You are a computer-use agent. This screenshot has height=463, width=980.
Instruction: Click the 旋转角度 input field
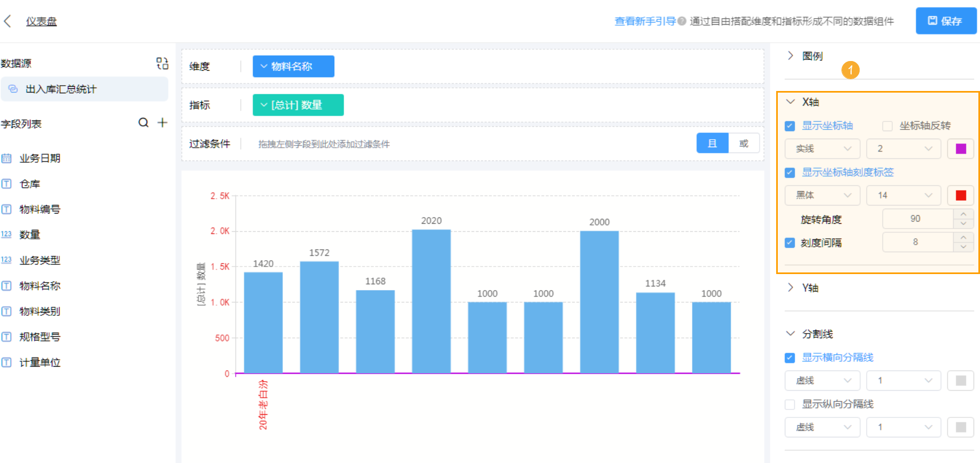click(x=917, y=219)
